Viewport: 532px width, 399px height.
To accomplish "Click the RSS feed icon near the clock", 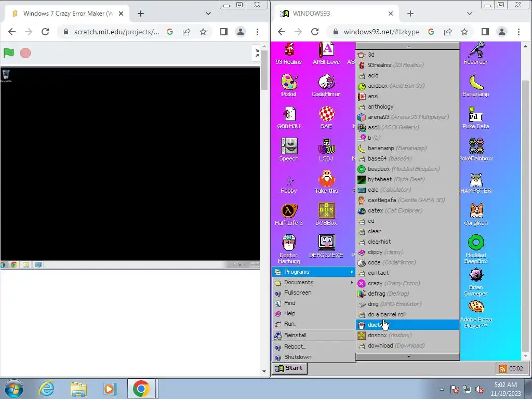I will coord(502,368).
